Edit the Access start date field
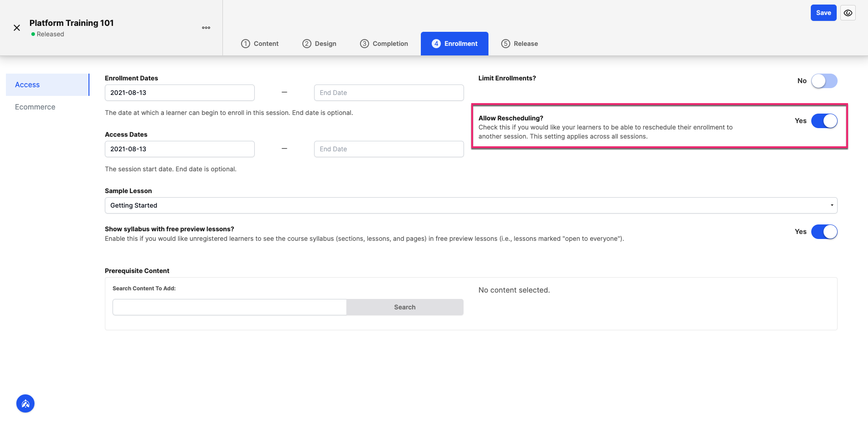Image resolution: width=868 pixels, height=423 pixels. point(180,149)
